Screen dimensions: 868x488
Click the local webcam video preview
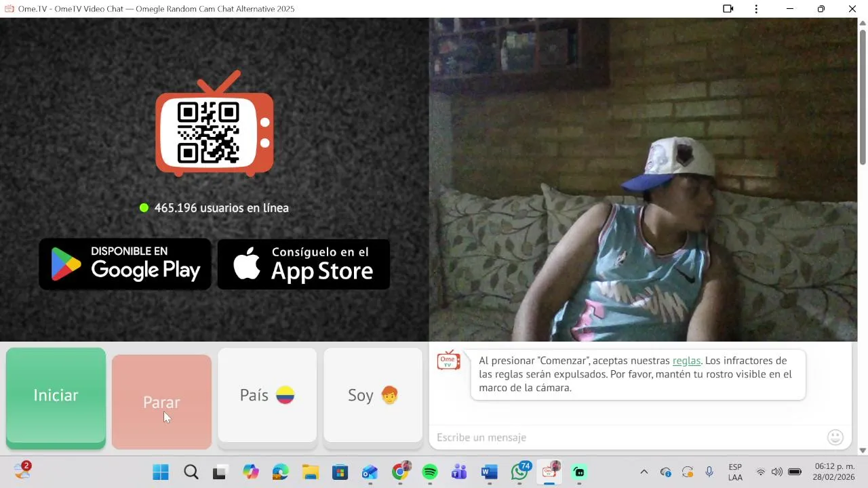(643, 180)
